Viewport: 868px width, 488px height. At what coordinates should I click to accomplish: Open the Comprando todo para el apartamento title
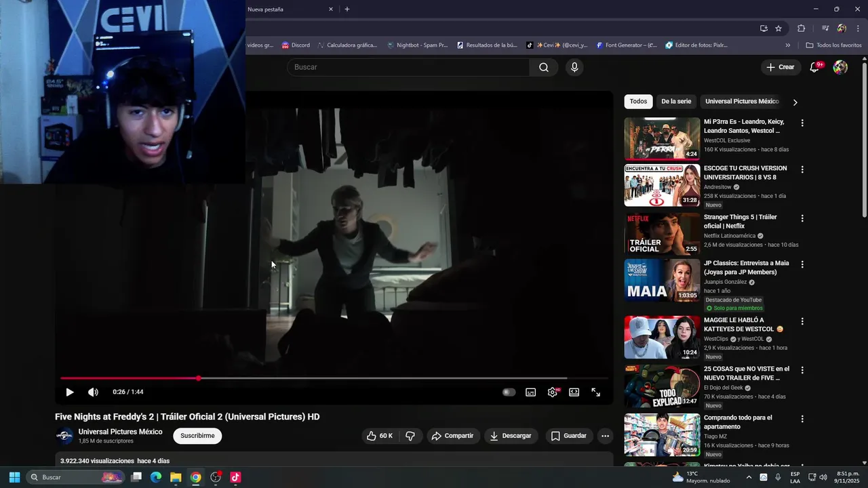click(x=738, y=422)
